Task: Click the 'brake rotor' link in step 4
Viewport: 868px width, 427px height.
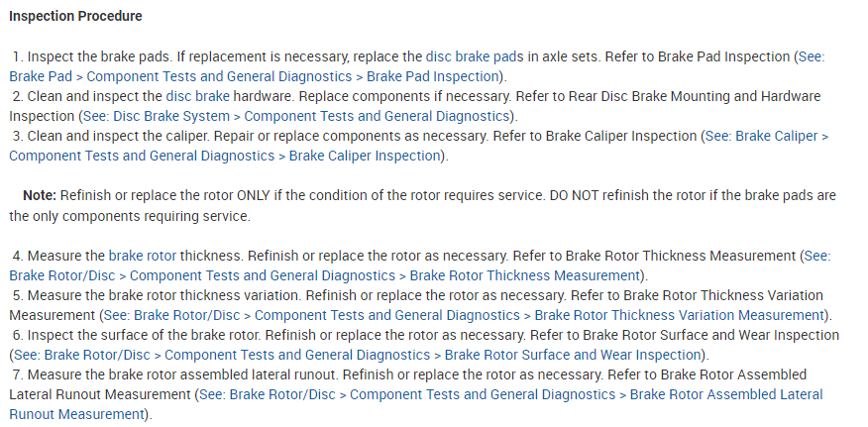Action: point(143,257)
